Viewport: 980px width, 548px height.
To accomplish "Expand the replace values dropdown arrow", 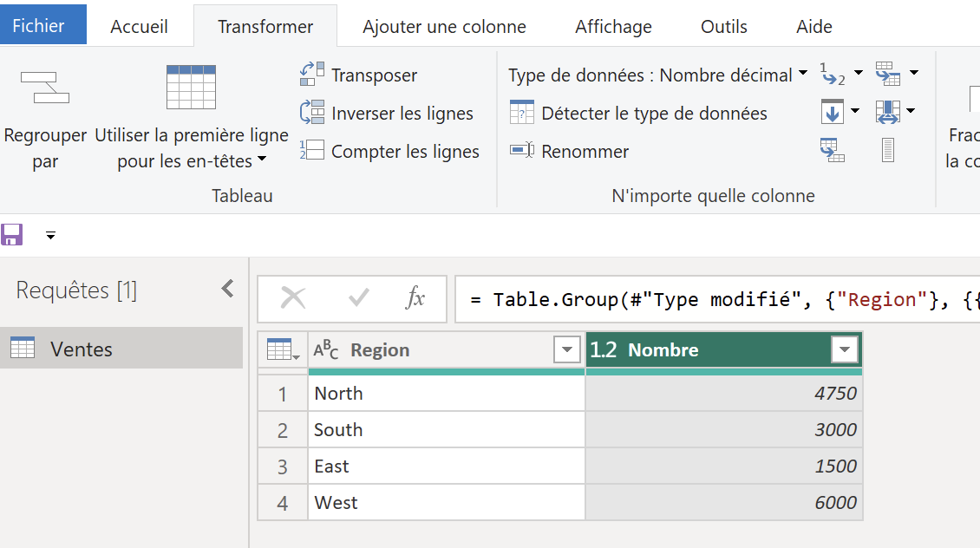I will click(859, 73).
